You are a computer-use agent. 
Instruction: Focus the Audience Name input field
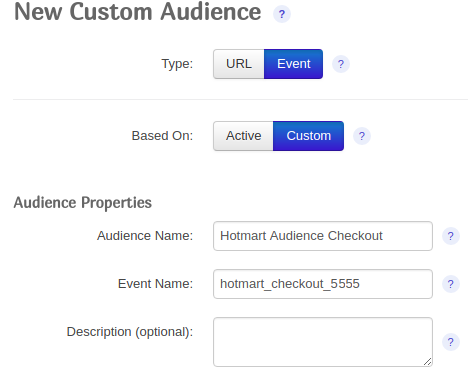point(323,236)
